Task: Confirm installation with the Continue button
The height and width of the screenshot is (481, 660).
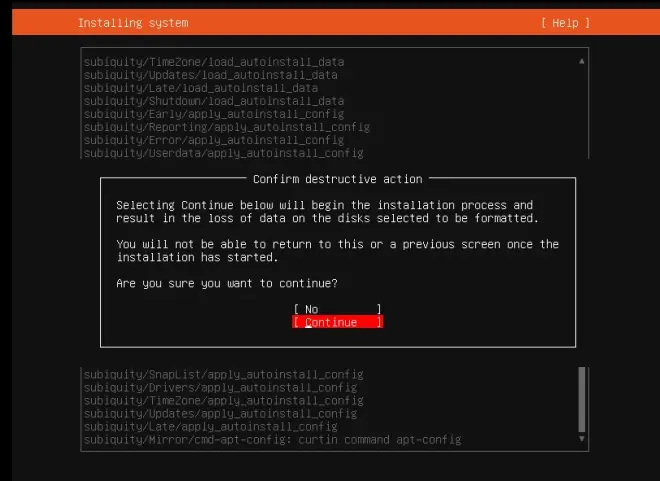Action: point(338,322)
